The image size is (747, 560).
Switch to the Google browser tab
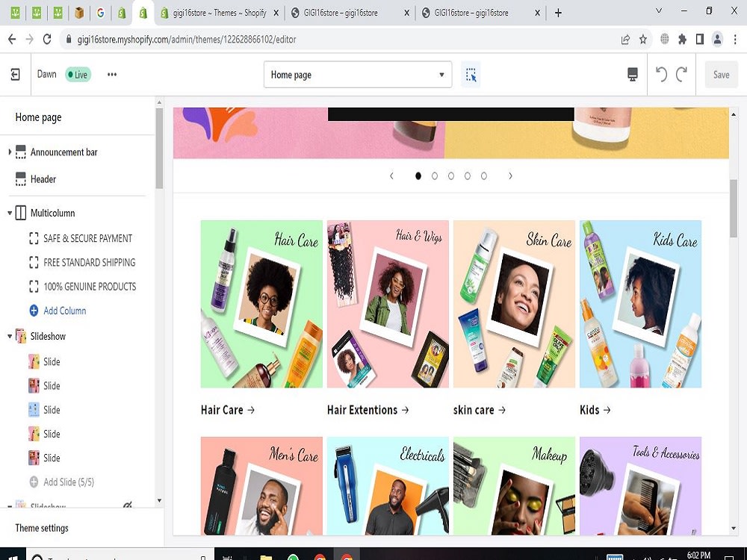(101, 13)
